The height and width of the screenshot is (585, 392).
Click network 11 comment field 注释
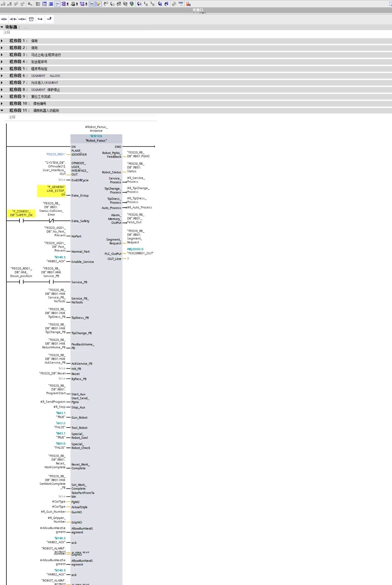pos(12,117)
